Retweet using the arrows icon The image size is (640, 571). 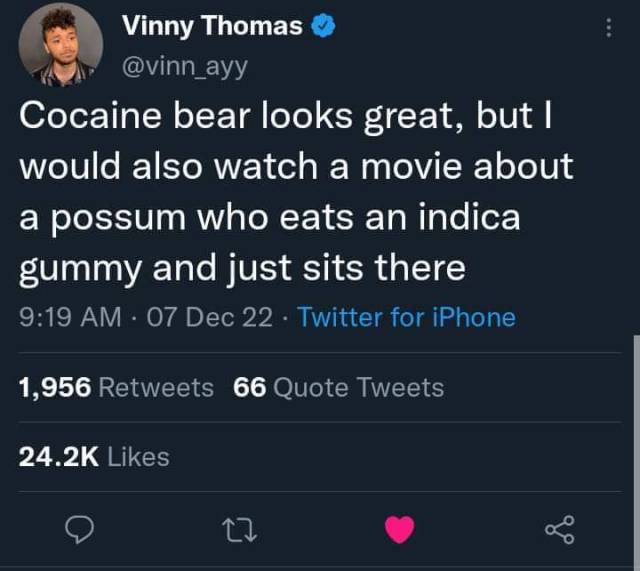click(239, 530)
